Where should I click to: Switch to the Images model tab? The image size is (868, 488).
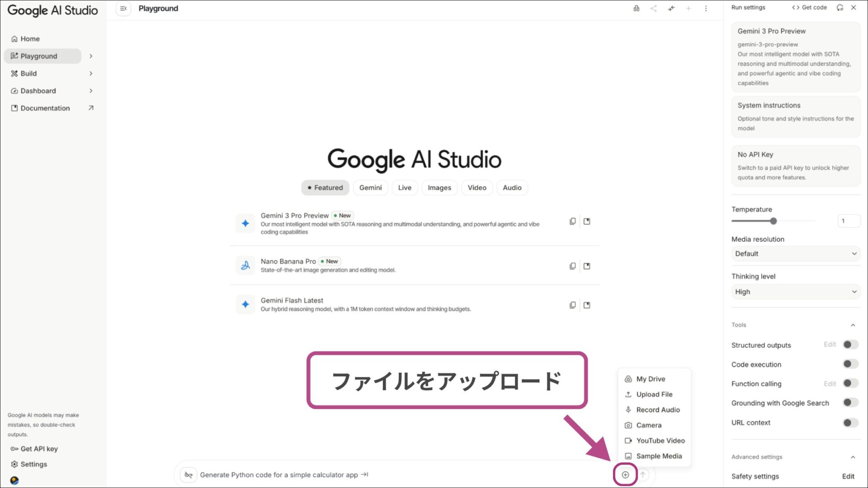click(439, 188)
